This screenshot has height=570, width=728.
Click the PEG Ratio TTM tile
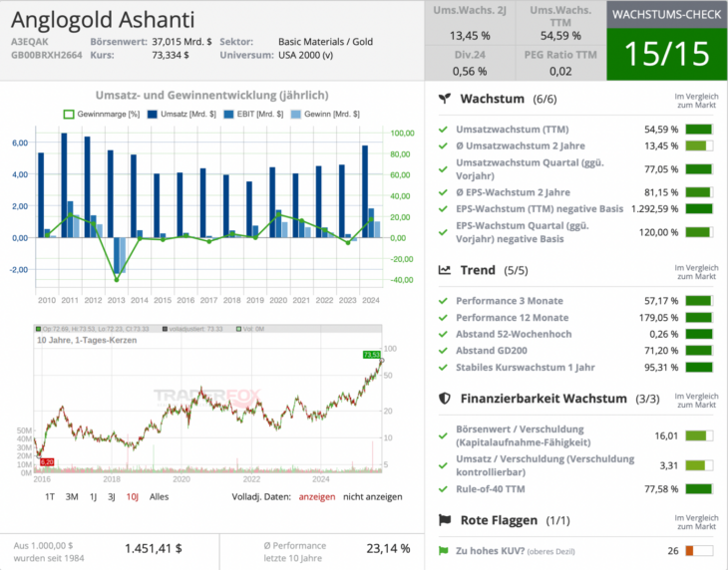coord(560,61)
